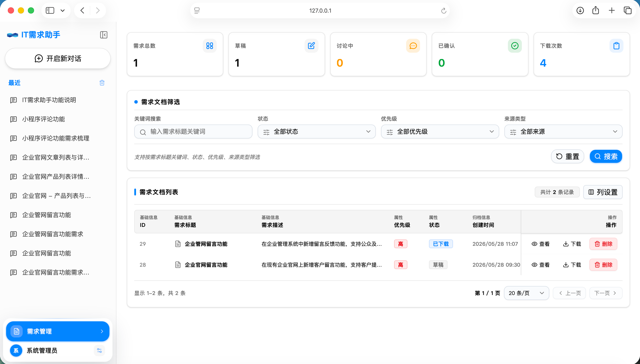Screen dimensions: 640x364
Task: Click the 草稿 edit icon
Action: tap(311, 46)
